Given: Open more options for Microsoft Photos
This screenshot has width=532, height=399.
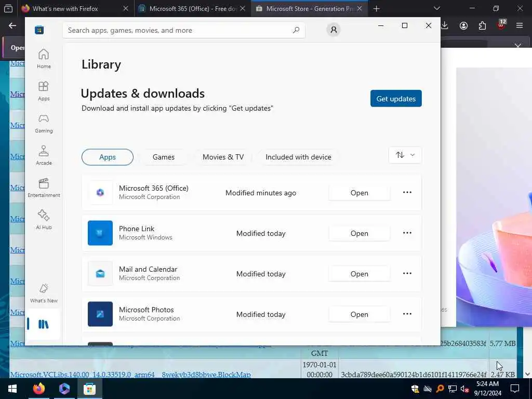Looking at the screenshot, I should click(x=407, y=314).
